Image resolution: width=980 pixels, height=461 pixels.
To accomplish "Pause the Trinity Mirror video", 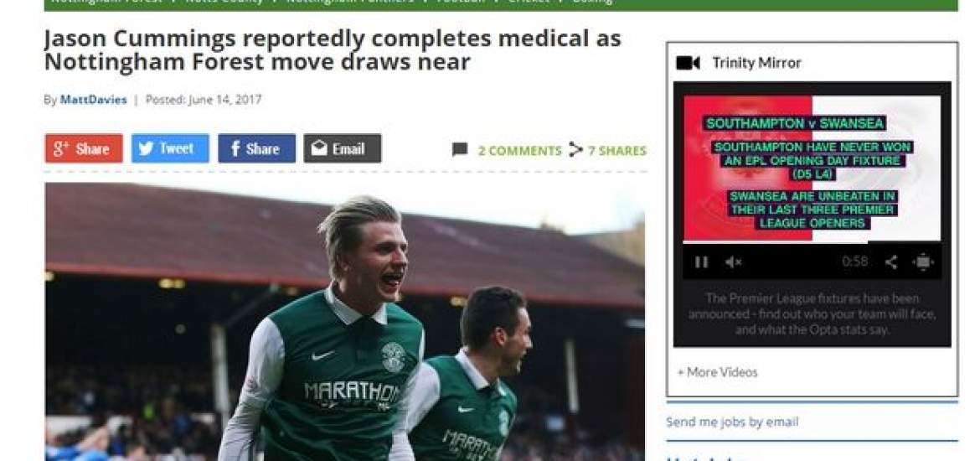I will [701, 262].
